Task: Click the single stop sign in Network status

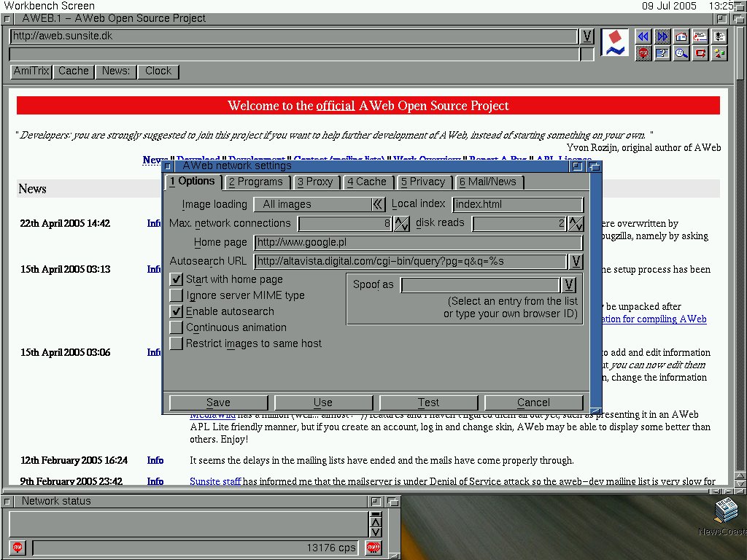Action: pos(18,548)
